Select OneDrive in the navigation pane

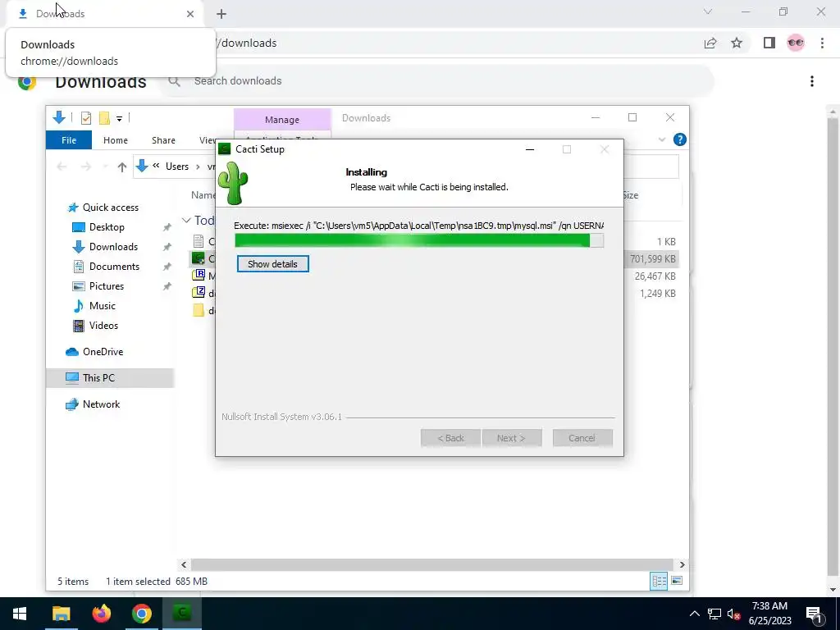[x=103, y=352]
